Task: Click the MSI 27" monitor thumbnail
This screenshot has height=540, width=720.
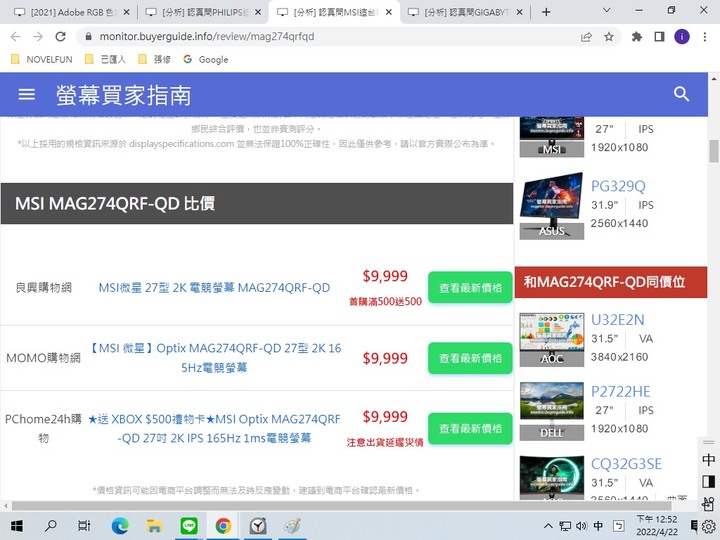Action: click(551, 137)
